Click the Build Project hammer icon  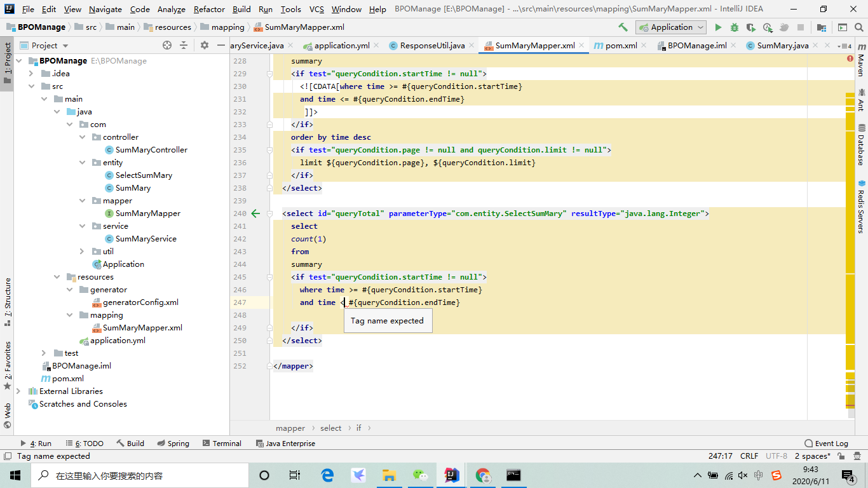[623, 27]
